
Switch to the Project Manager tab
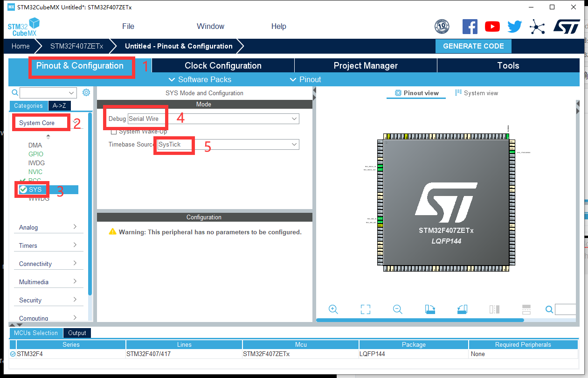[x=366, y=65]
